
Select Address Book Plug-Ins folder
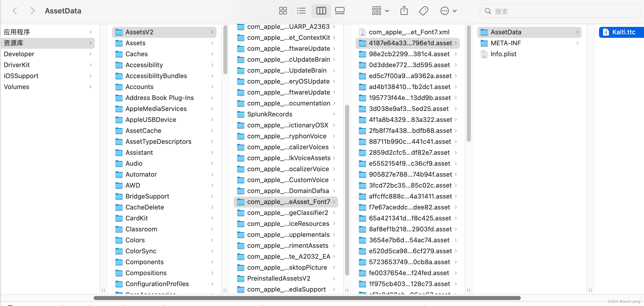point(164,98)
